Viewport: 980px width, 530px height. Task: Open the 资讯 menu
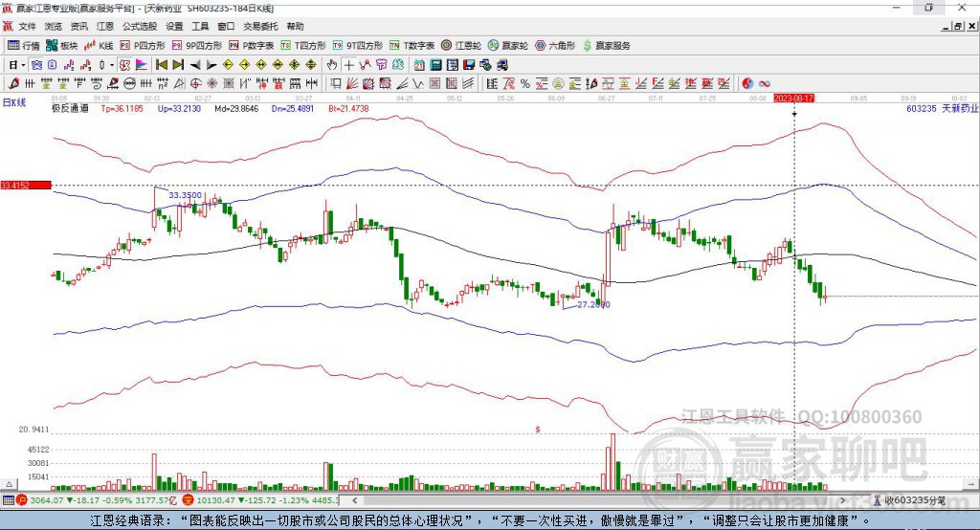(78, 26)
